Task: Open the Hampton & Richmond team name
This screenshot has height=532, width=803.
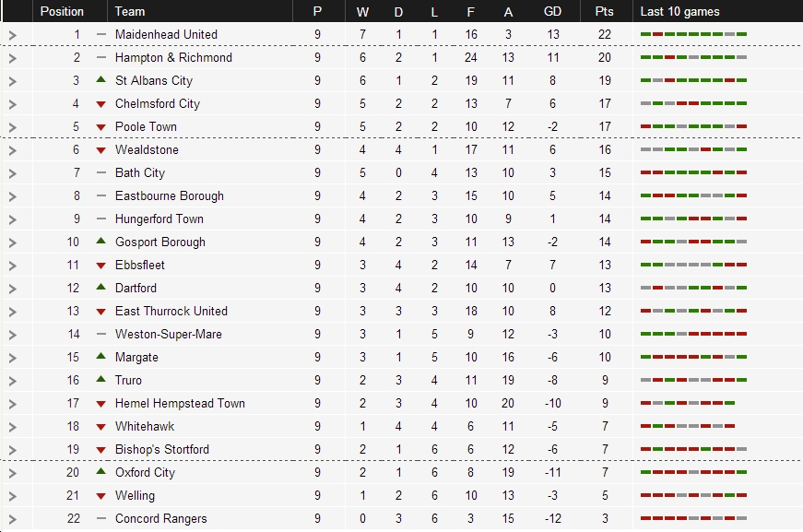Action: pos(173,57)
